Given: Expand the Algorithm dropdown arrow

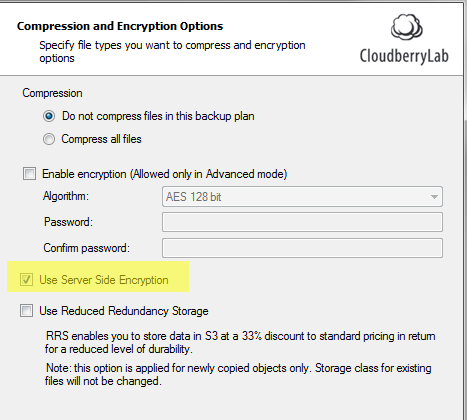Looking at the screenshot, I should point(434,197).
